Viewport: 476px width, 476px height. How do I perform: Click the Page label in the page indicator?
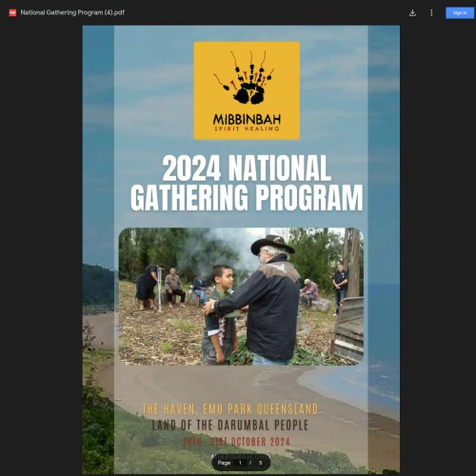pyautogui.click(x=224, y=463)
